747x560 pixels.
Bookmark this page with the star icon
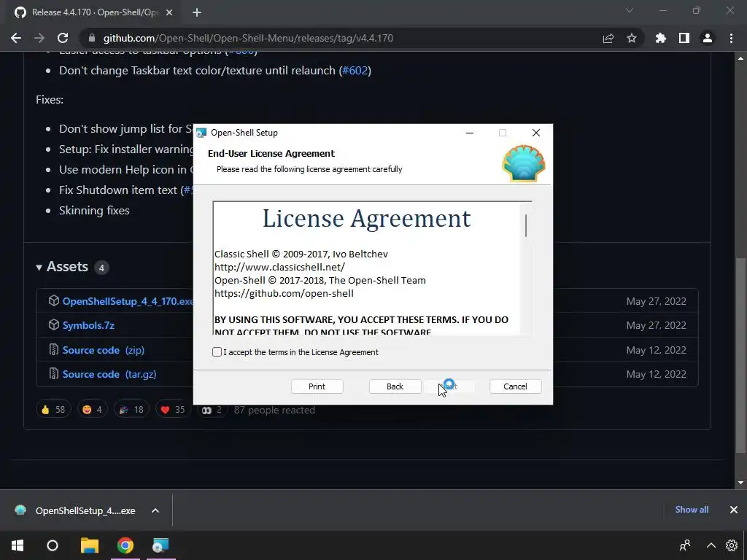click(x=632, y=38)
